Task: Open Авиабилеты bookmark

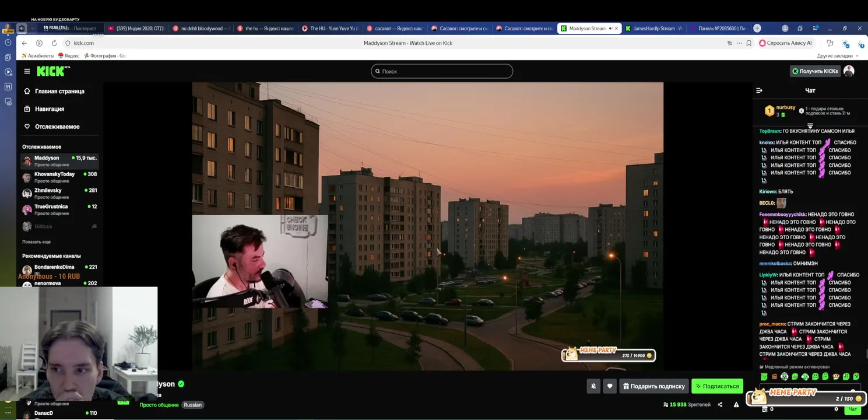Action: point(37,56)
